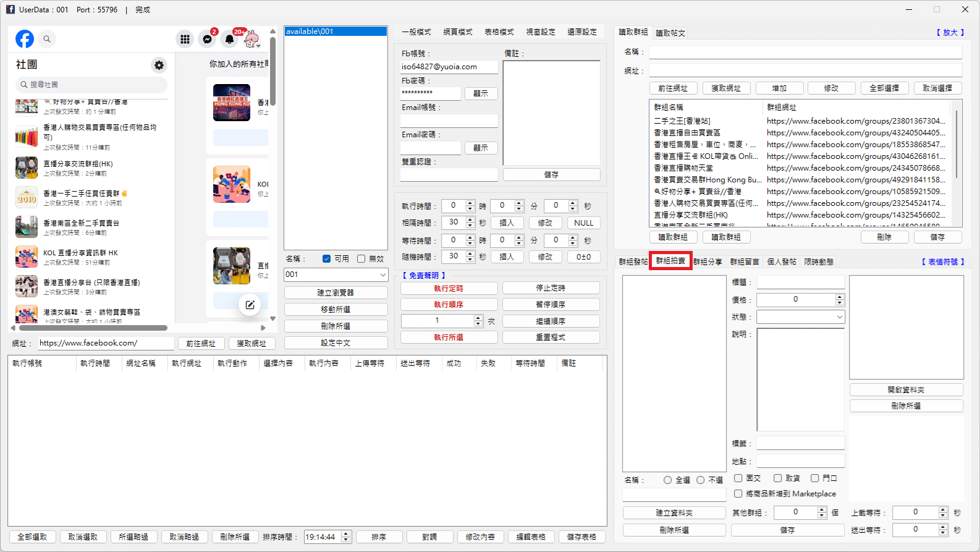The width and height of the screenshot is (980, 552).
Task: Click the 排序時間 19:14:44 stepper
Action: click(x=346, y=537)
